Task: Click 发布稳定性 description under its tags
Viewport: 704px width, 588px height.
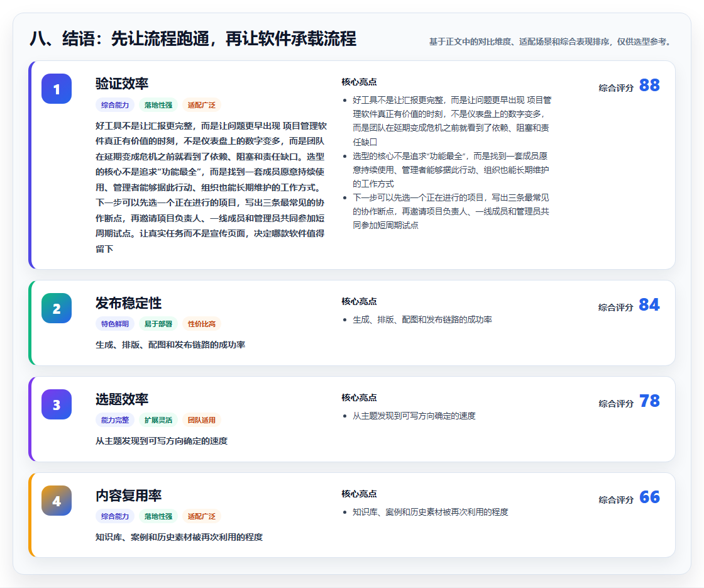Action: (x=170, y=345)
